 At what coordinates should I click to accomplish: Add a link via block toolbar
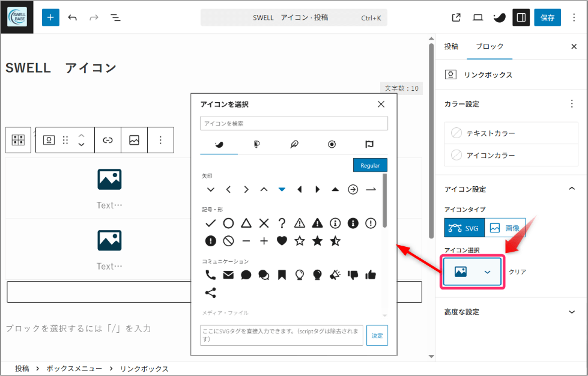click(108, 140)
